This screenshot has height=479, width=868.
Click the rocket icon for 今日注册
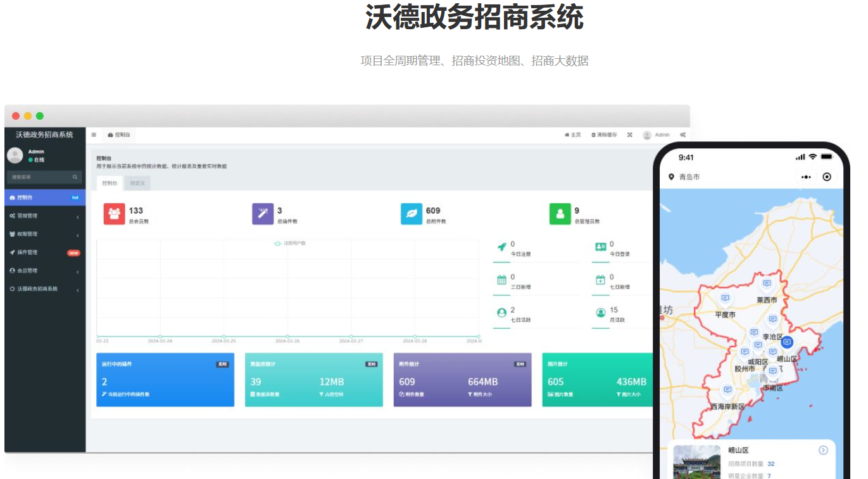pos(501,247)
